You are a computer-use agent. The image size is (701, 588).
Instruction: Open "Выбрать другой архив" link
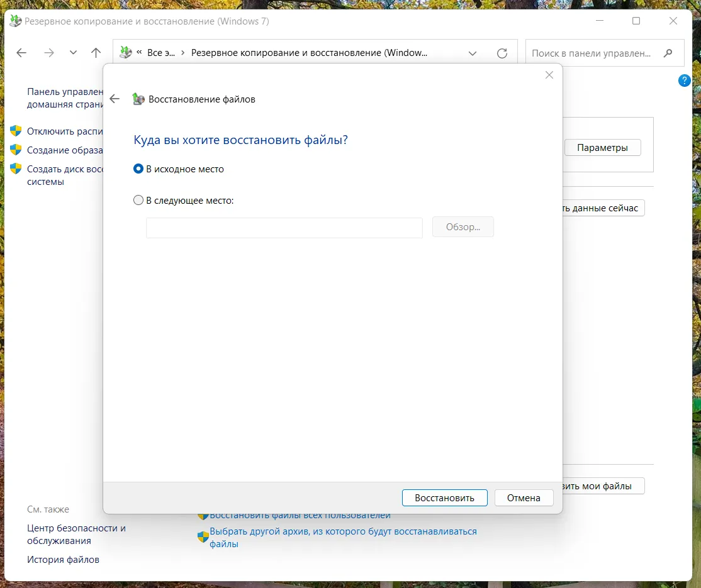coord(343,531)
